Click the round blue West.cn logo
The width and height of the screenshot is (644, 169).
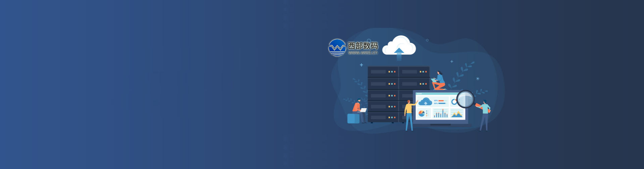[337, 48]
